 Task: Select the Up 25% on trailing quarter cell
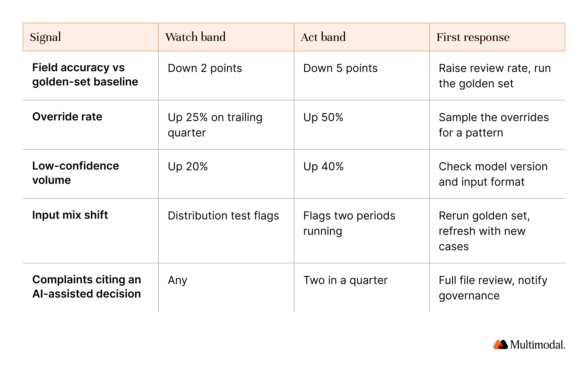pos(215,125)
